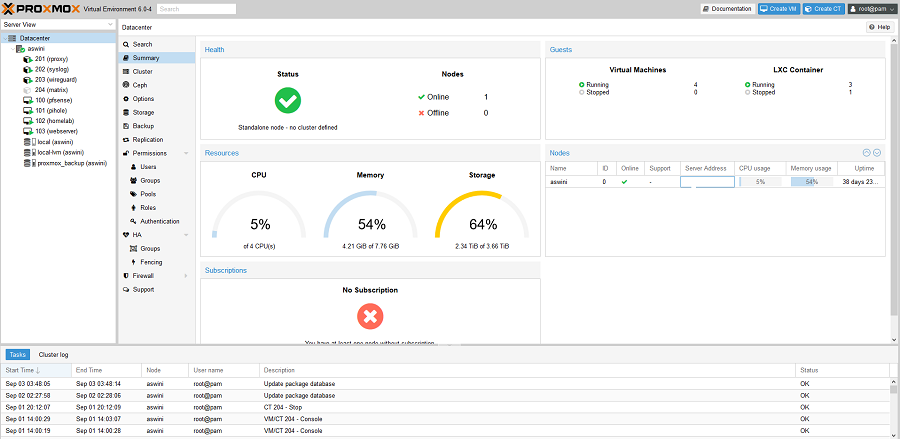Click the Datacenter tree icon
900x439 pixels.
pyautogui.click(x=13, y=38)
